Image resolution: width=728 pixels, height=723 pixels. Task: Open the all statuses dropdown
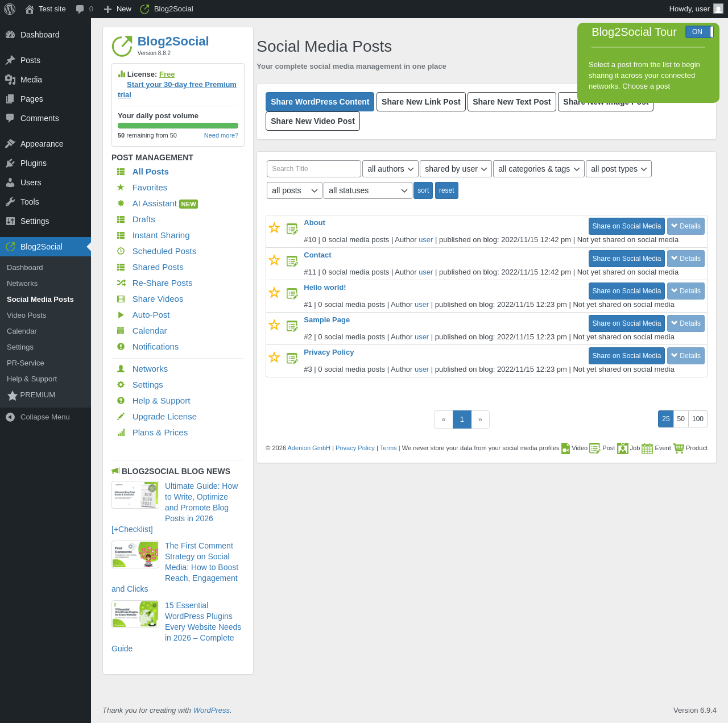coord(368,190)
